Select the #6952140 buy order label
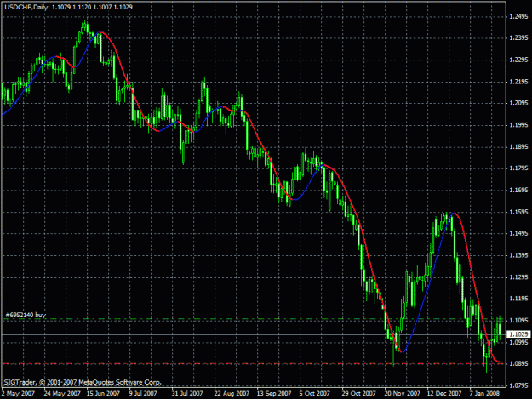The height and width of the screenshot is (399, 532). pyautogui.click(x=26, y=315)
